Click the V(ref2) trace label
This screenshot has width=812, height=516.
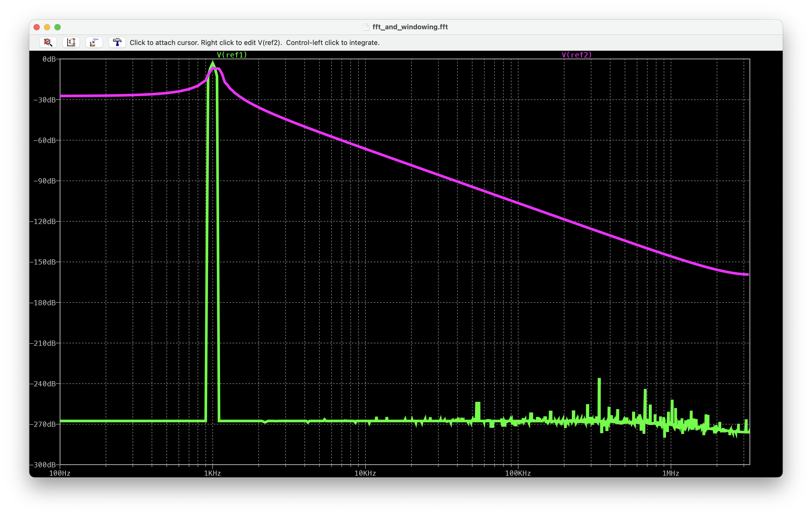point(576,55)
